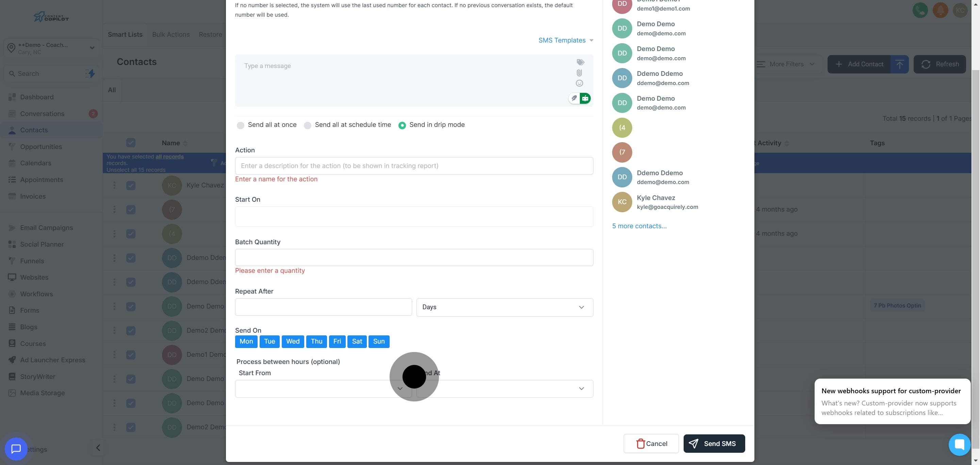Open the blue chat bubble widget

16,449
